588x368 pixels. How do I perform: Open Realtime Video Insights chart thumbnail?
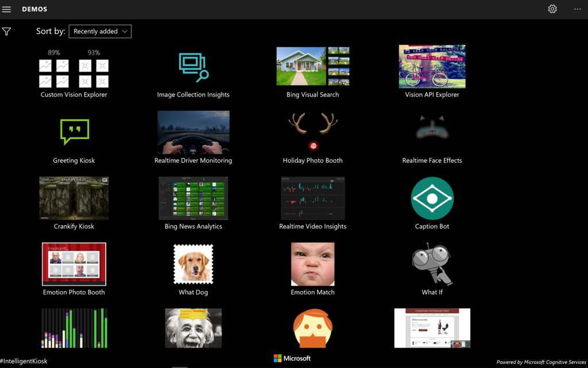click(x=313, y=198)
